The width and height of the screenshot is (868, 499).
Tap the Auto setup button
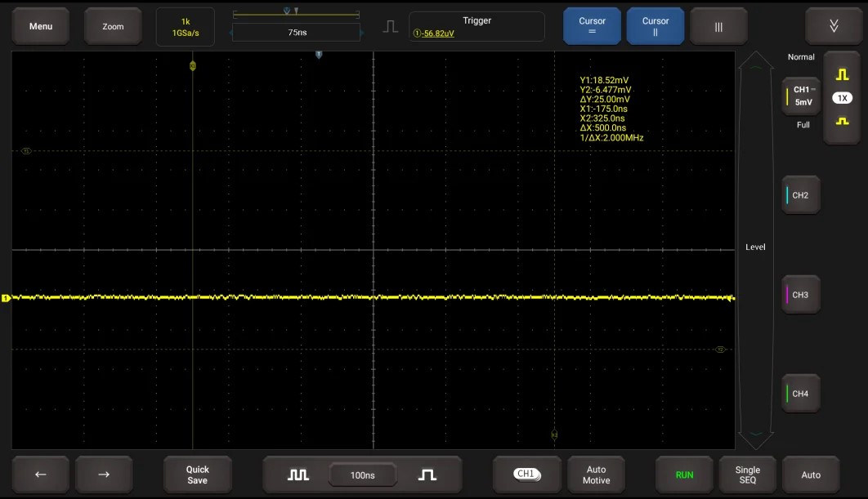tap(811, 474)
